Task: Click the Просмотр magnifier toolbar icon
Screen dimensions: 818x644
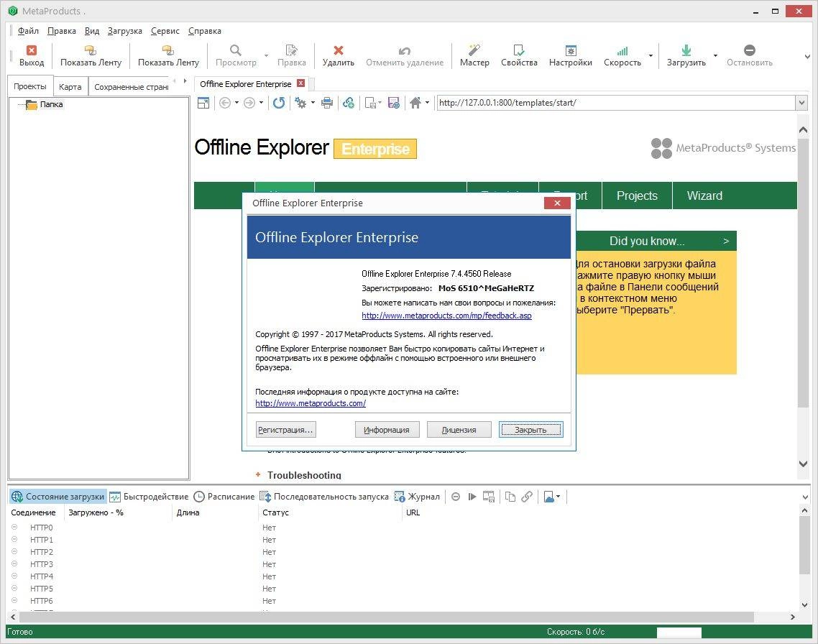Action: [x=236, y=50]
